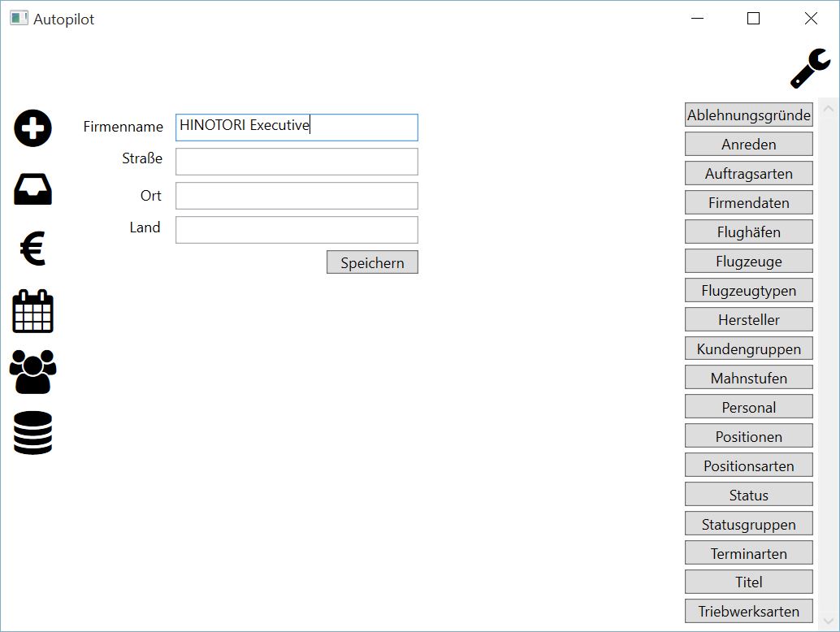The image size is (840, 632).
Task: Focus the Firmenname input field
Action: pos(297,128)
